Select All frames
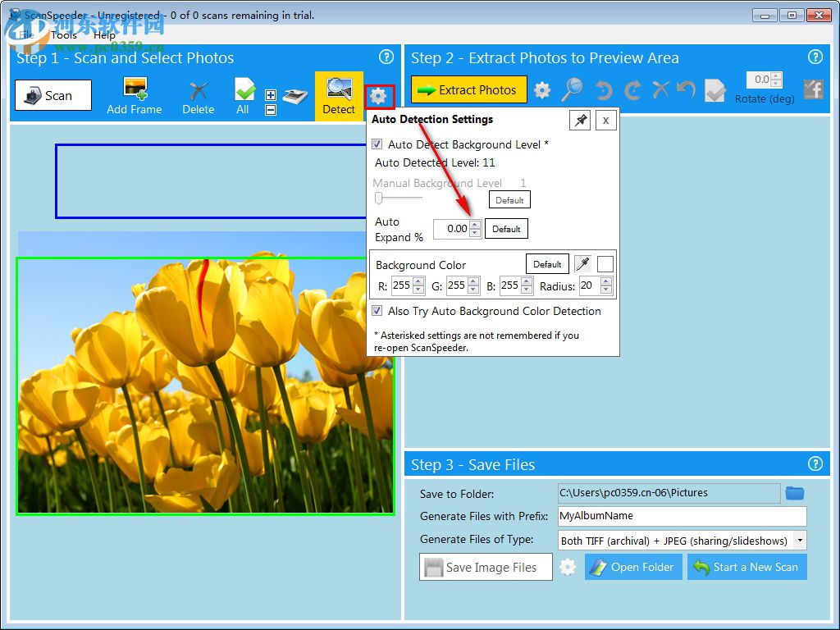The height and width of the screenshot is (630, 840). (x=244, y=97)
